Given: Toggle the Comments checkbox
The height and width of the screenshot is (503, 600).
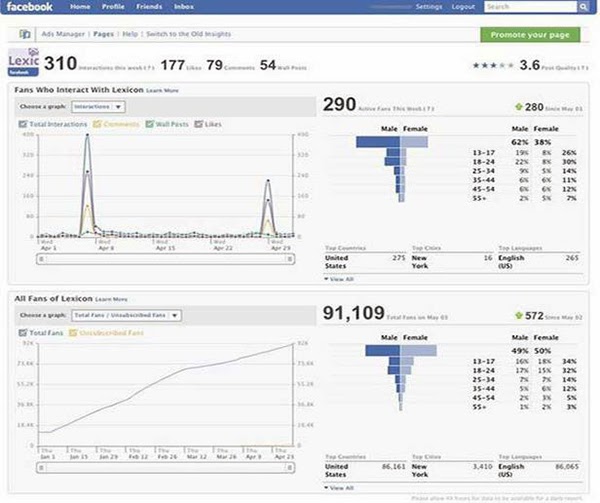Looking at the screenshot, I should [97, 124].
